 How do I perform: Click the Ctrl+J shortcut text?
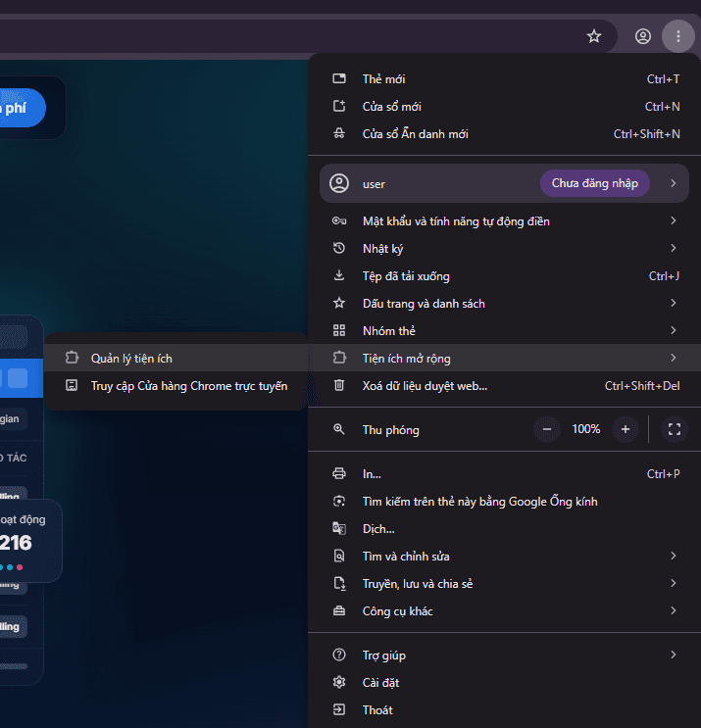[665, 275]
